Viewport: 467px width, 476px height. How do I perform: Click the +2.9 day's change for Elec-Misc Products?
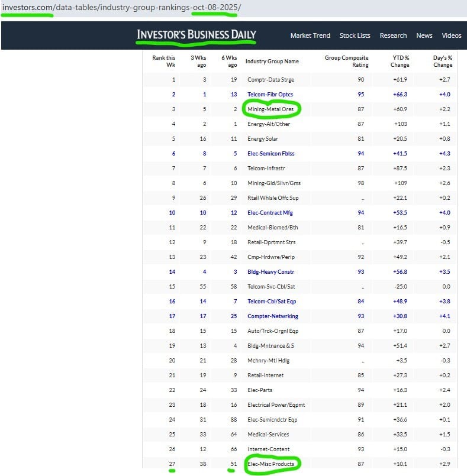(x=445, y=464)
